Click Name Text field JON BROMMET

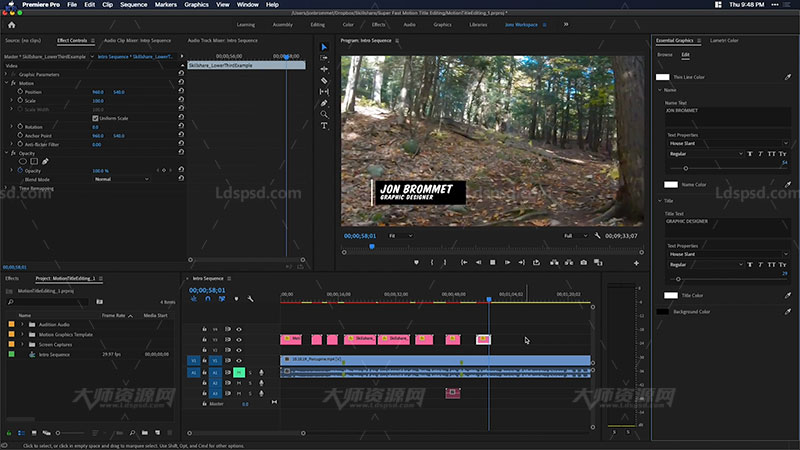pos(728,117)
